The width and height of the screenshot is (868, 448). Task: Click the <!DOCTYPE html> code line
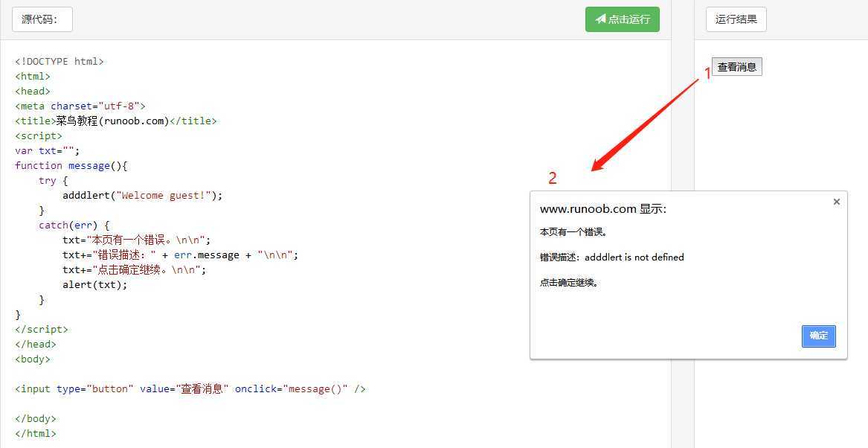click(60, 62)
